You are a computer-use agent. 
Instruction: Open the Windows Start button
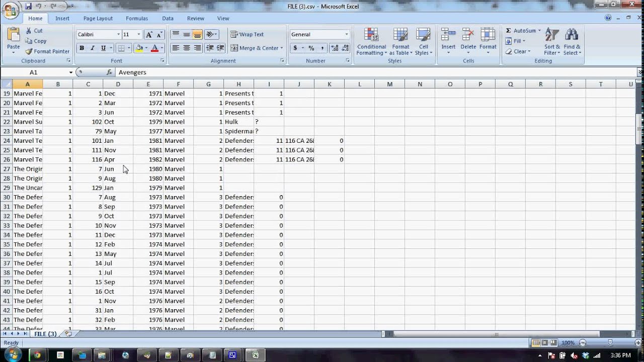tap(13, 355)
